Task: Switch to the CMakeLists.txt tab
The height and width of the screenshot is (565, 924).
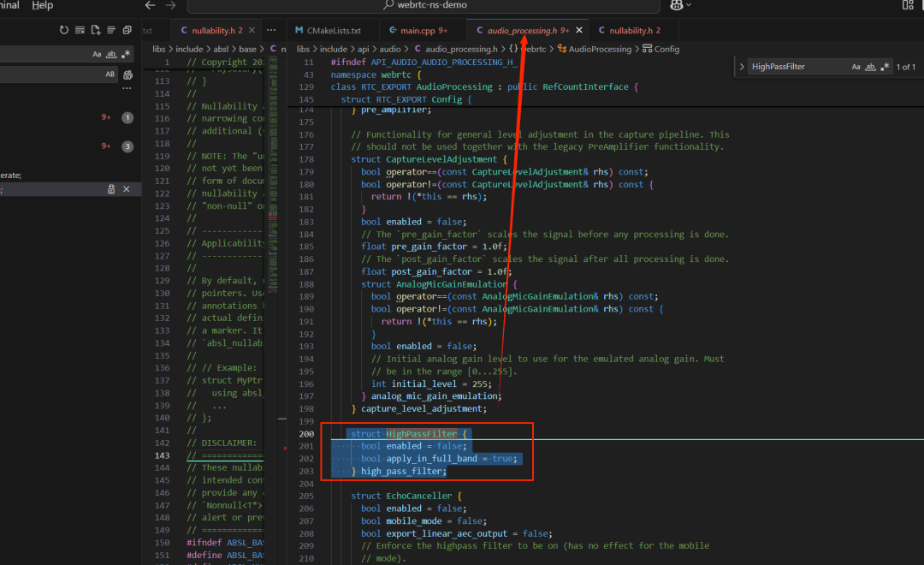Action: (334, 30)
